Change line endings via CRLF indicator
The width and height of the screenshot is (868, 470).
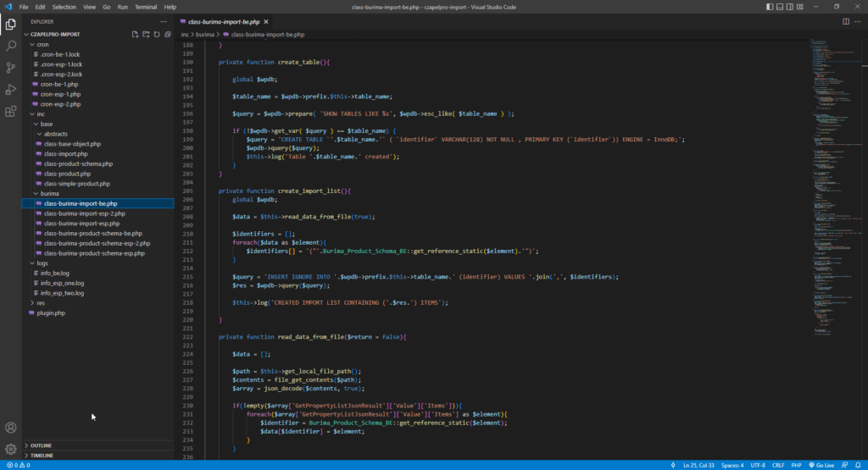pyautogui.click(x=778, y=465)
